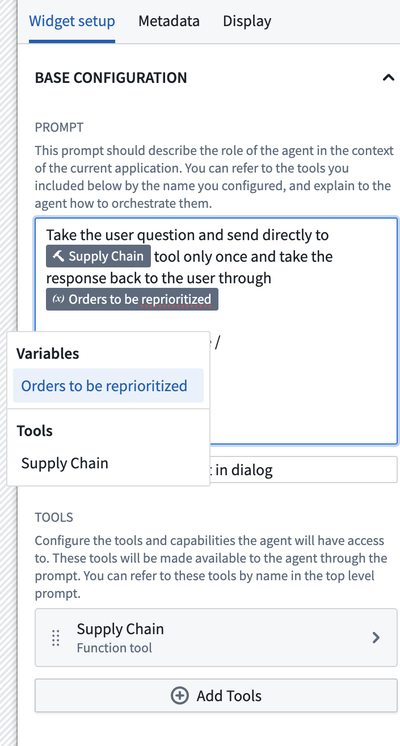Click the button ending with 'in dialog'
Image resolution: width=400 pixels, height=746 pixels.
(x=302, y=470)
